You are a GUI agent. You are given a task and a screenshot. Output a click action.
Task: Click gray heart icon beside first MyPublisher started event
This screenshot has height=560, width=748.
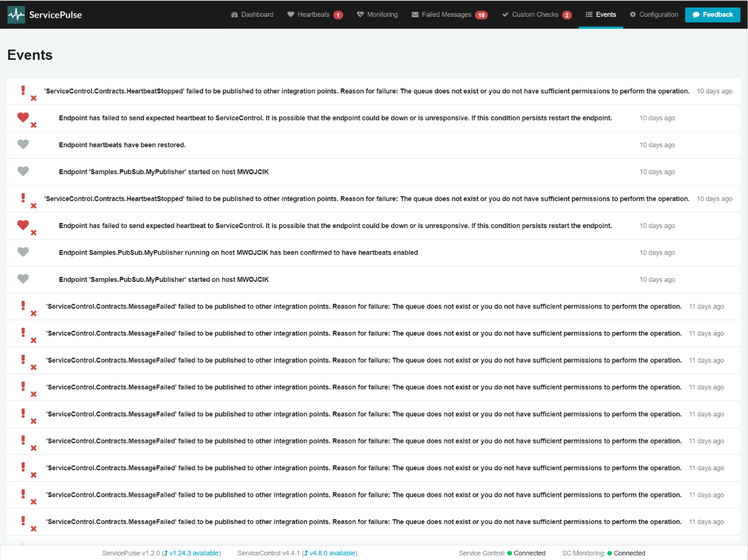pos(23,171)
